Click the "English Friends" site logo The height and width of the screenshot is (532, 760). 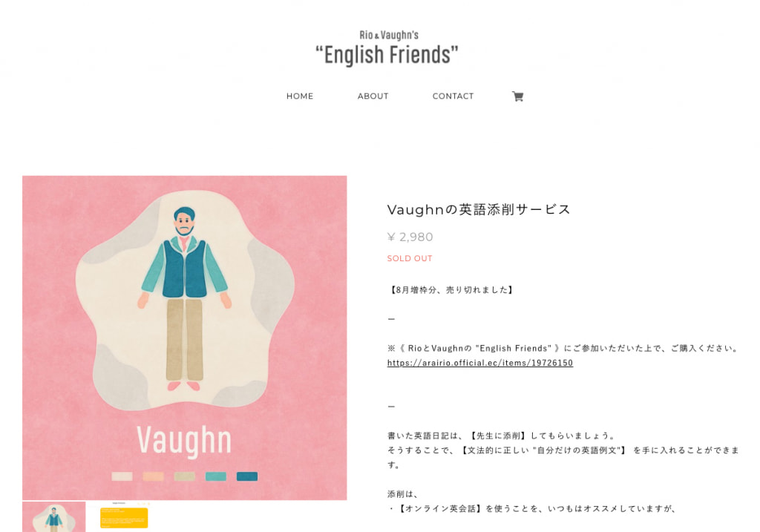386,48
